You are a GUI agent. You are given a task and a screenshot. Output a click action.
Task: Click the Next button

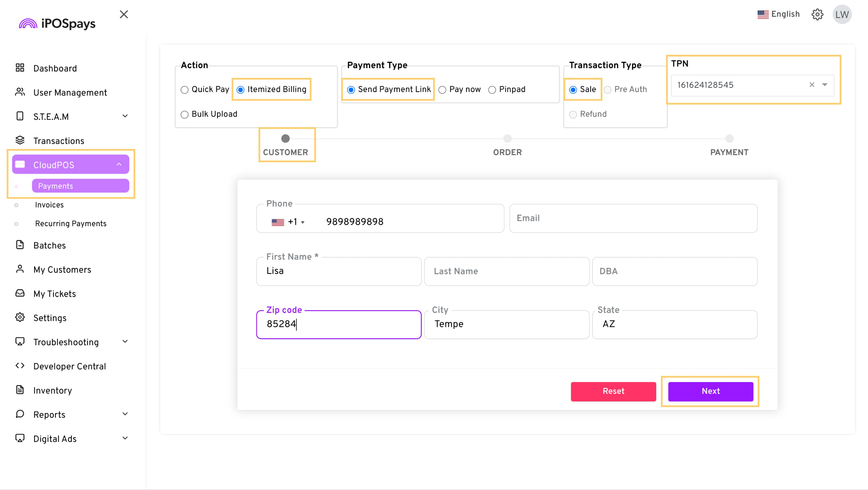click(711, 392)
